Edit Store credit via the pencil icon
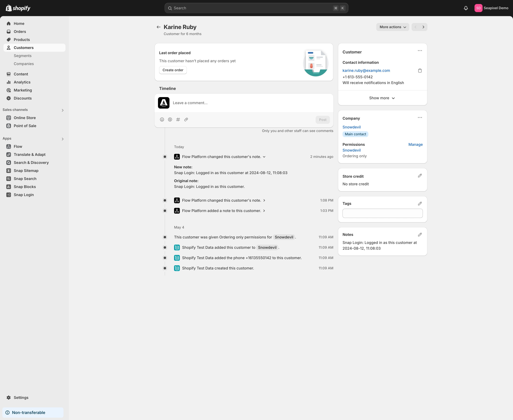 pos(420,175)
